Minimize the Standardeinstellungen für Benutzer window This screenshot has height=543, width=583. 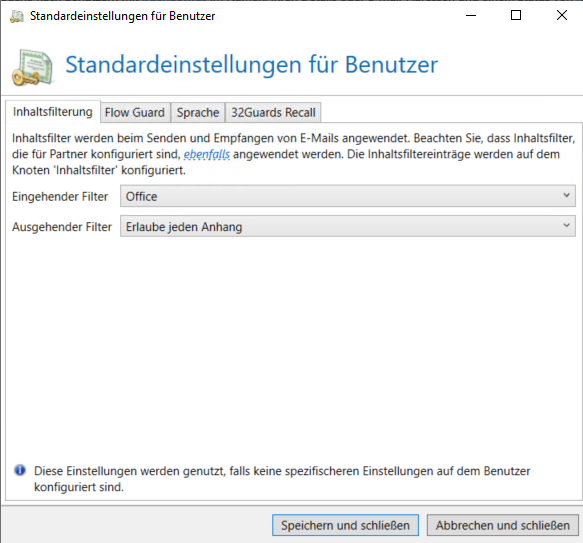tap(471, 16)
